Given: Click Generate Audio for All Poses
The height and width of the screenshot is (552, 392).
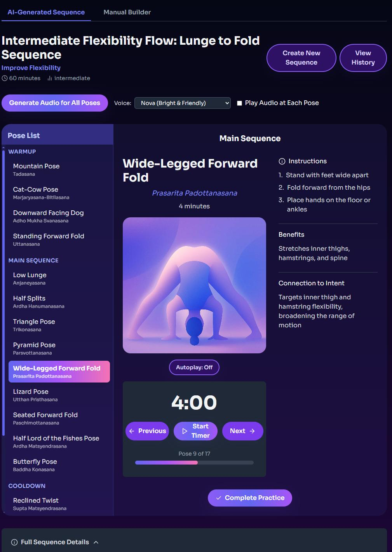Looking at the screenshot, I should point(55,103).
